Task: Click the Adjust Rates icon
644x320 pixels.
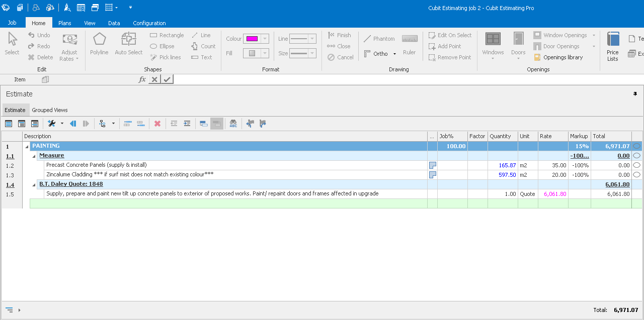Action: pos(69,47)
